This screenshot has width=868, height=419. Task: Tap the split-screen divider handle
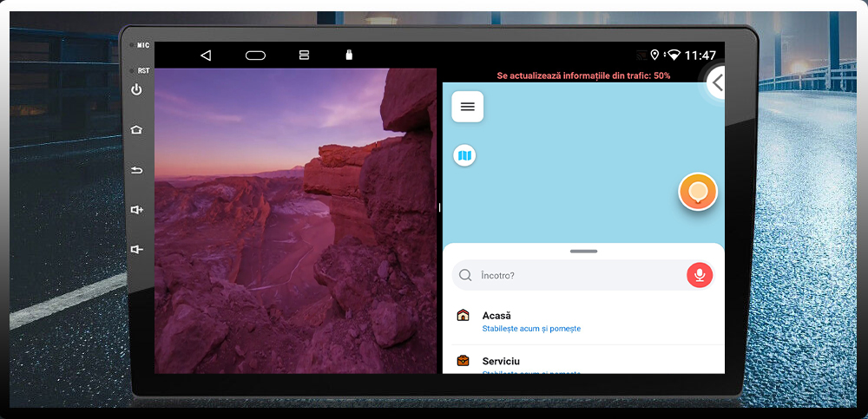(439, 207)
